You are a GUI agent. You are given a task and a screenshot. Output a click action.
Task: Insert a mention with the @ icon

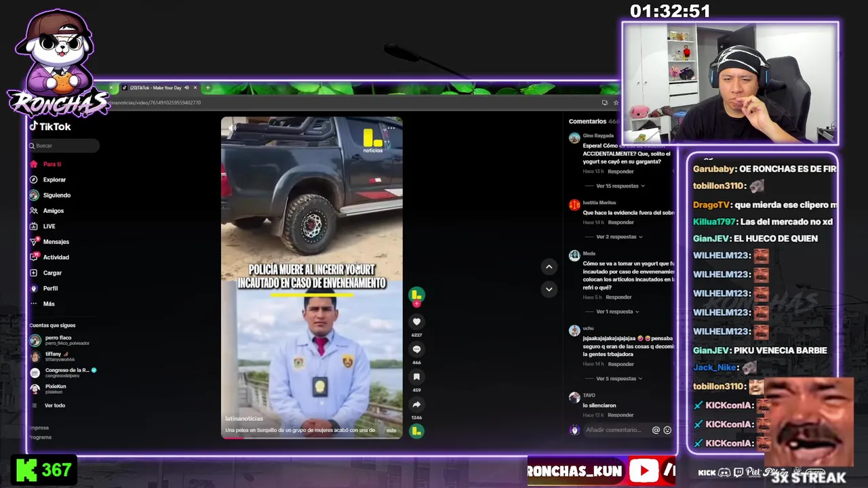pos(656,430)
